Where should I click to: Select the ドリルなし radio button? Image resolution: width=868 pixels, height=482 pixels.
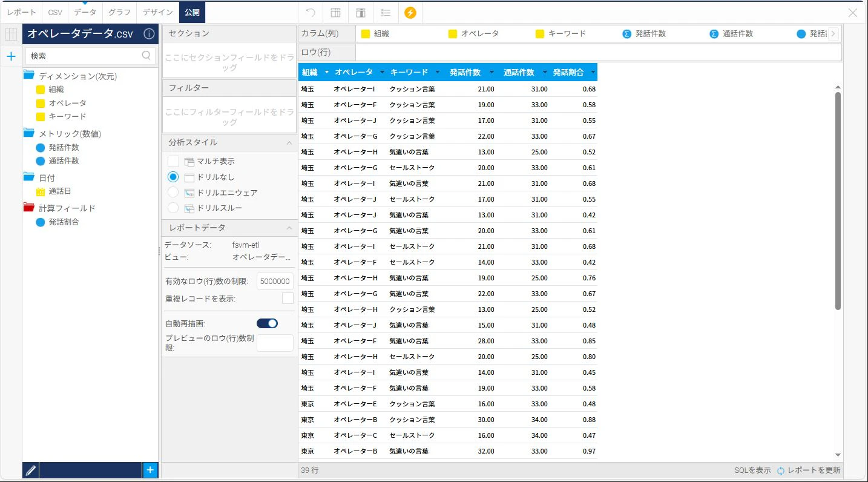click(x=174, y=177)
